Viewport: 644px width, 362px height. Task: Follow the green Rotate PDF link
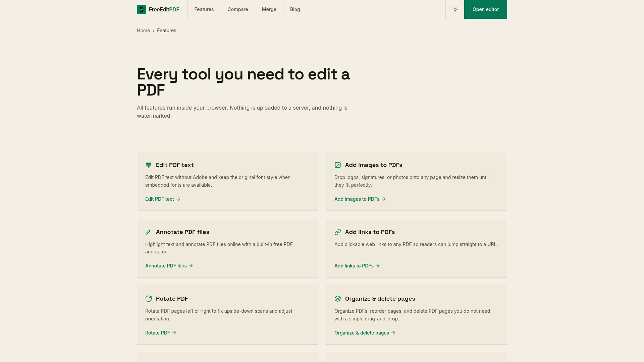pyautogui.click(x=161, y=333)
